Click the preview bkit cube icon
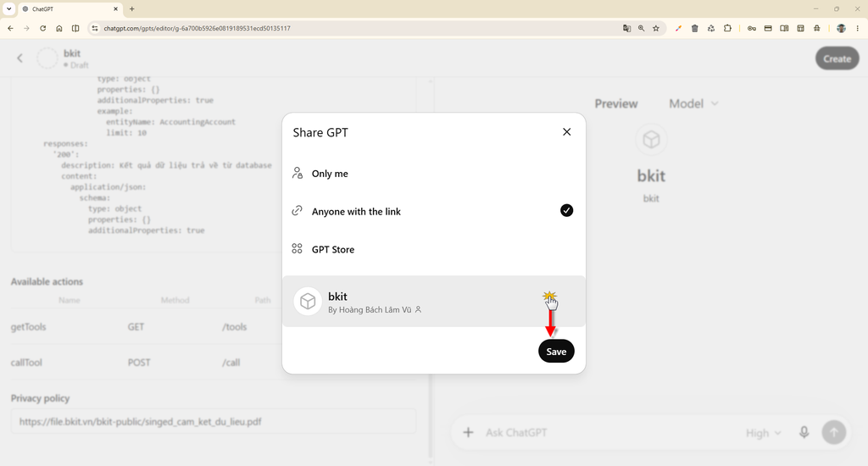The height and width of the screenshot is (466, 868). point(651,140)
